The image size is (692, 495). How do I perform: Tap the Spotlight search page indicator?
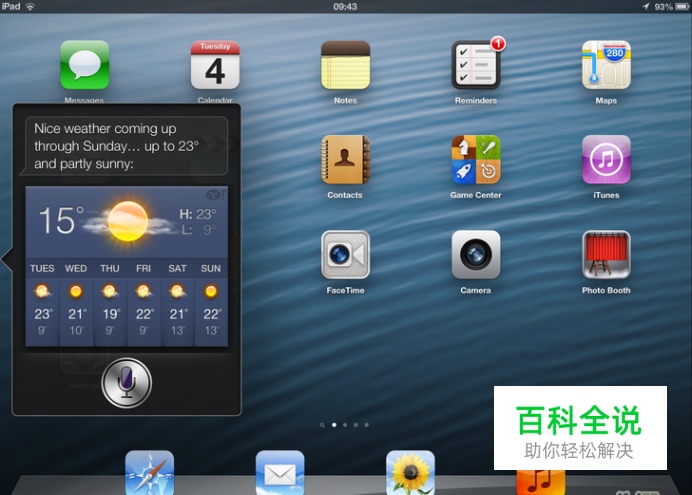pyautogui.click(x=322, y=425)
